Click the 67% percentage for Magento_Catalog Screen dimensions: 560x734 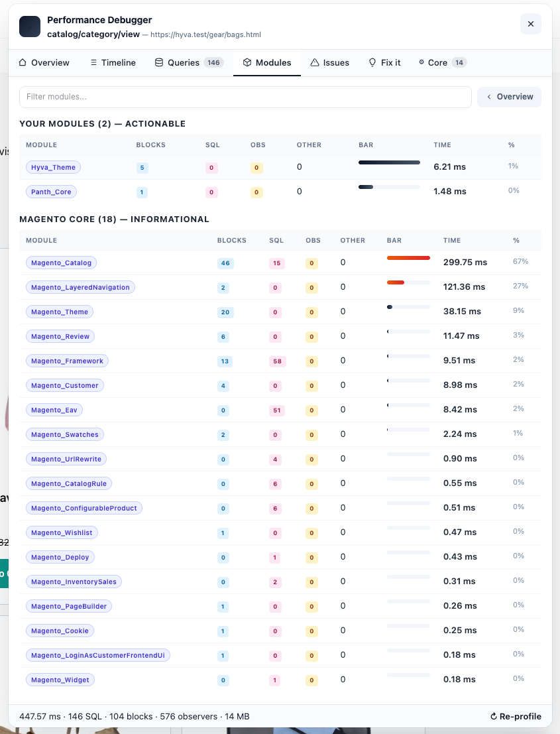[x=520, y=262]
